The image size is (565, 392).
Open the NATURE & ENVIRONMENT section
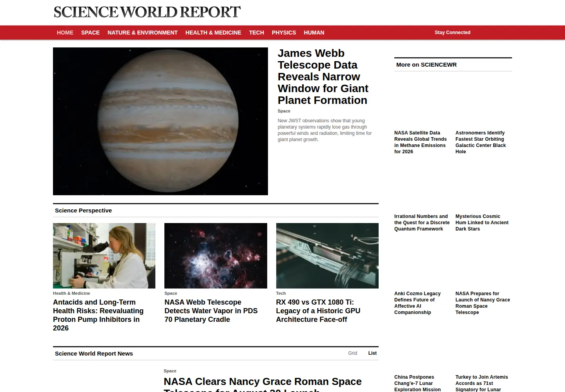tap(142, 33)
